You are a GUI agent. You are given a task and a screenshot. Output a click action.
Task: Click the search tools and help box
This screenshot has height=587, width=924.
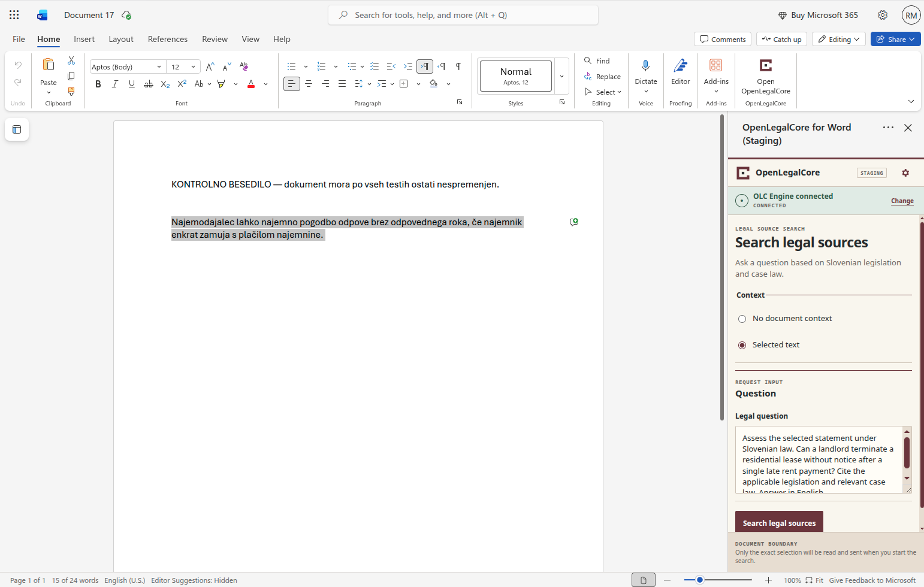pyautogui.click(x=463, y=15)
